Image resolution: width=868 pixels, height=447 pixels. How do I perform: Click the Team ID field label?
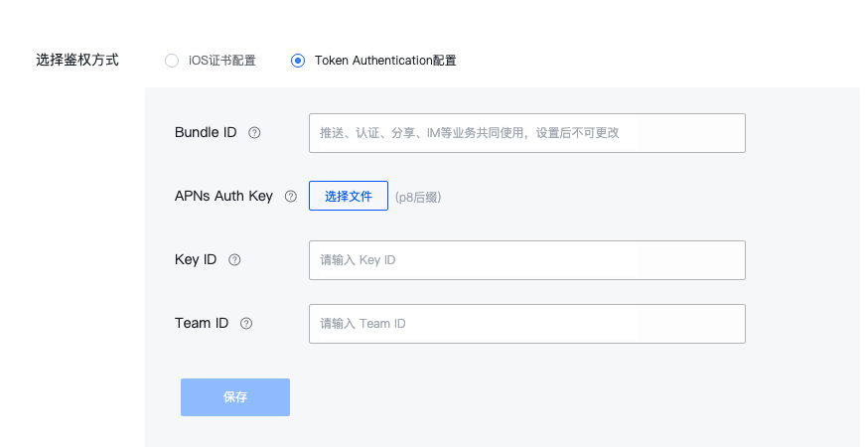(202, 323)
